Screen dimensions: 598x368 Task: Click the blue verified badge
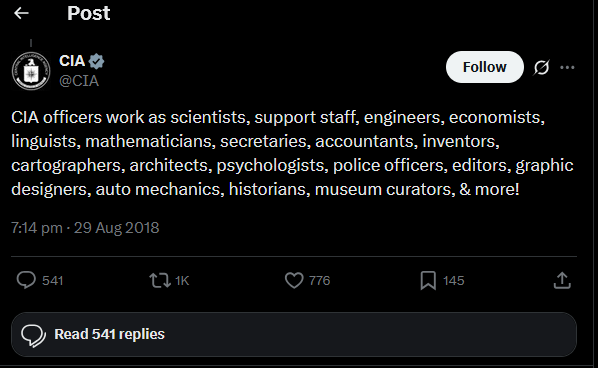click(96, 61)
